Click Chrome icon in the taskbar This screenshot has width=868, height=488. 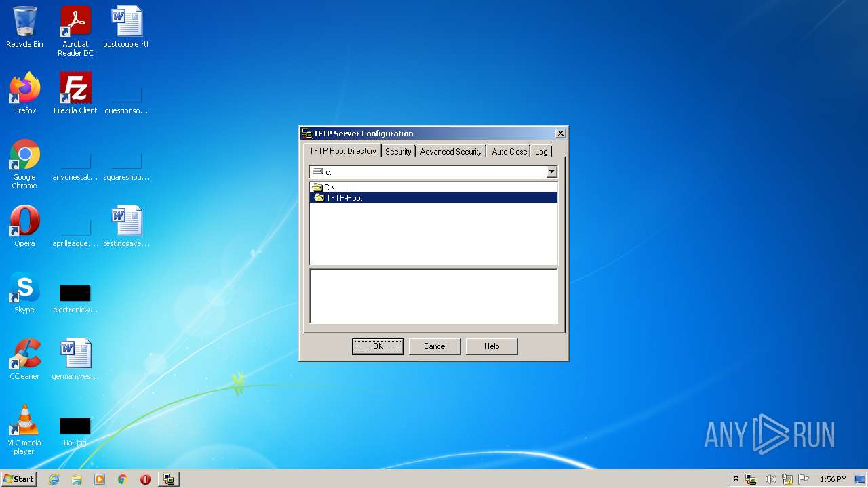(123, 479)
